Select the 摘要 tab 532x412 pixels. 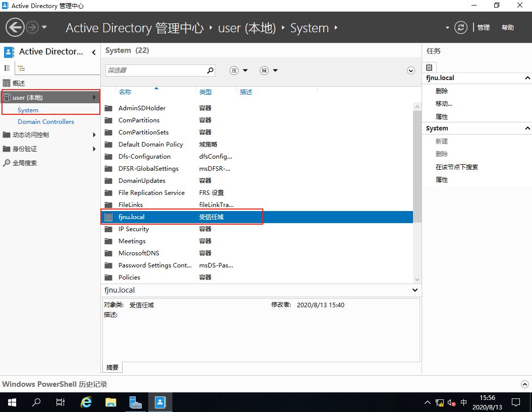(x=112, y=367)
